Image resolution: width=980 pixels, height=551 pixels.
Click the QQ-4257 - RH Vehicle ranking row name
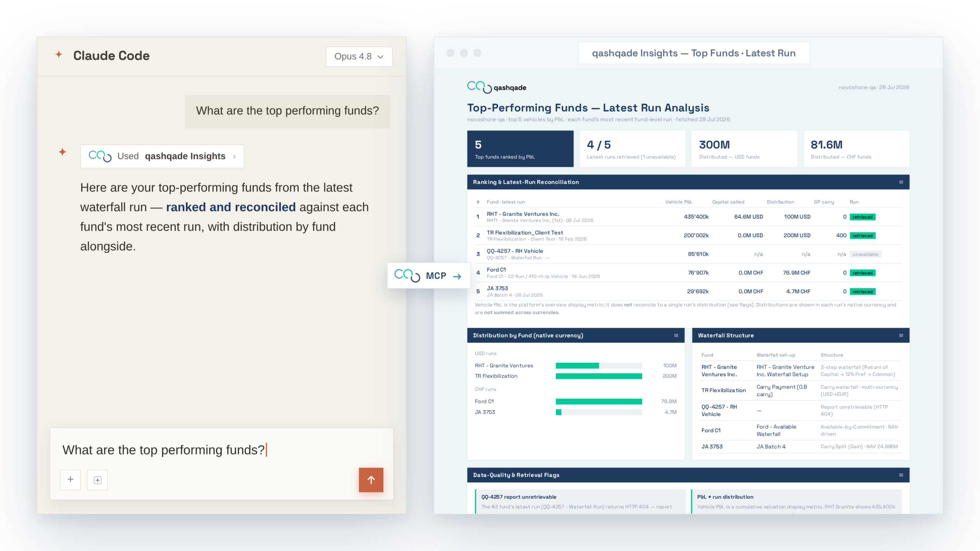tap(514, 251)
